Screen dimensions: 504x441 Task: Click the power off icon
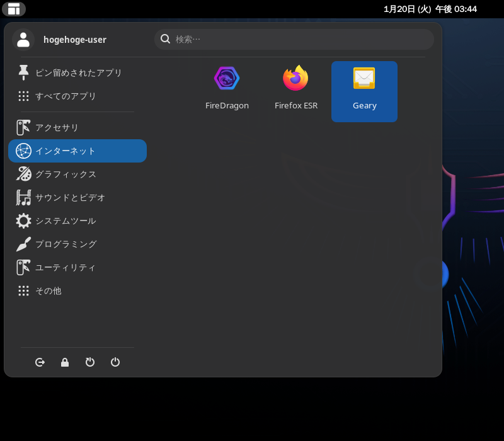(x=115, y=362)
